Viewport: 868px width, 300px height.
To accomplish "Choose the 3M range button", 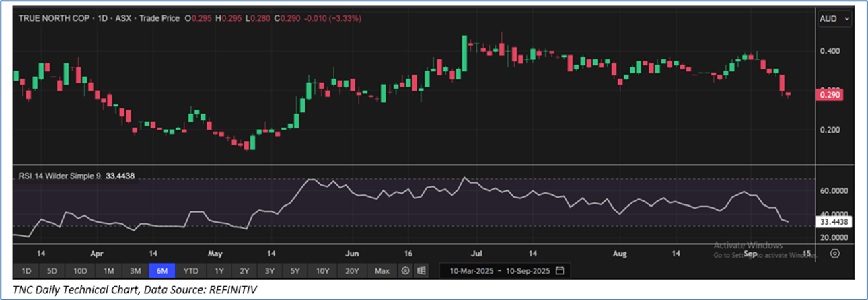I will pos(135,271).
